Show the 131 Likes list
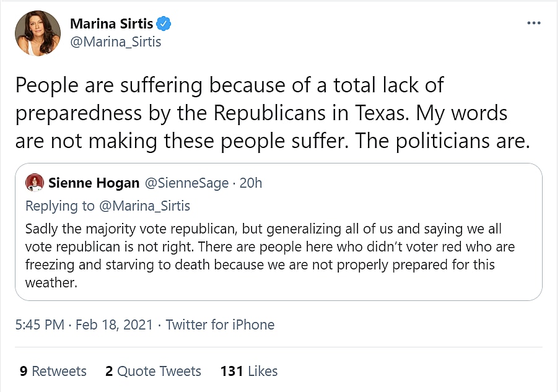The width and height of the screenshot is (560, 392). click(x=249, y=371)
